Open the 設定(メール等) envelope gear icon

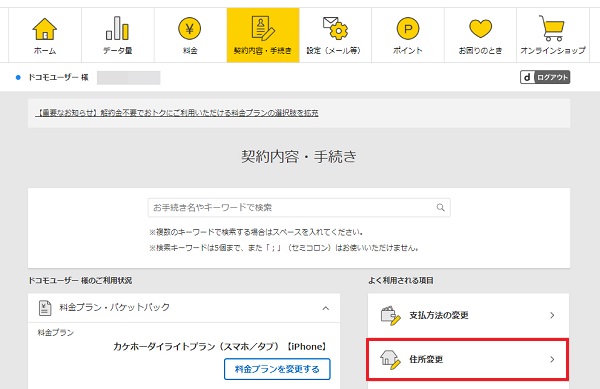pyautogui.click(x=335, y=28)
